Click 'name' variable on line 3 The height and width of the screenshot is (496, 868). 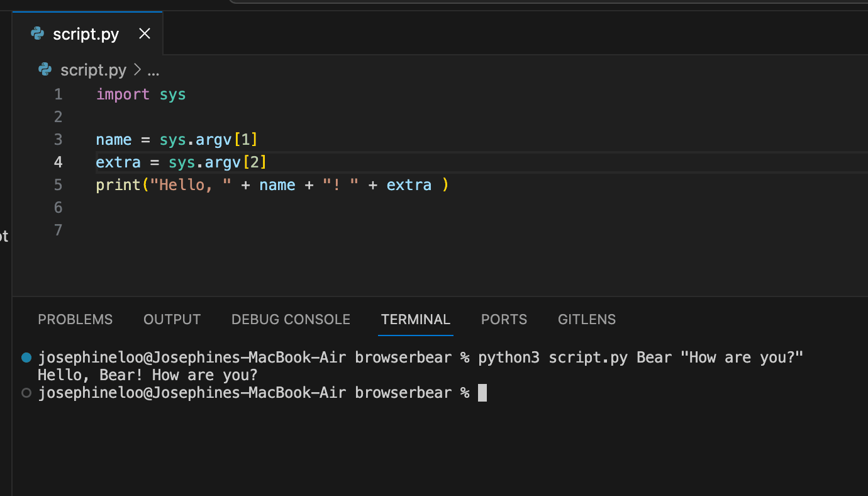tap(114, 140)
